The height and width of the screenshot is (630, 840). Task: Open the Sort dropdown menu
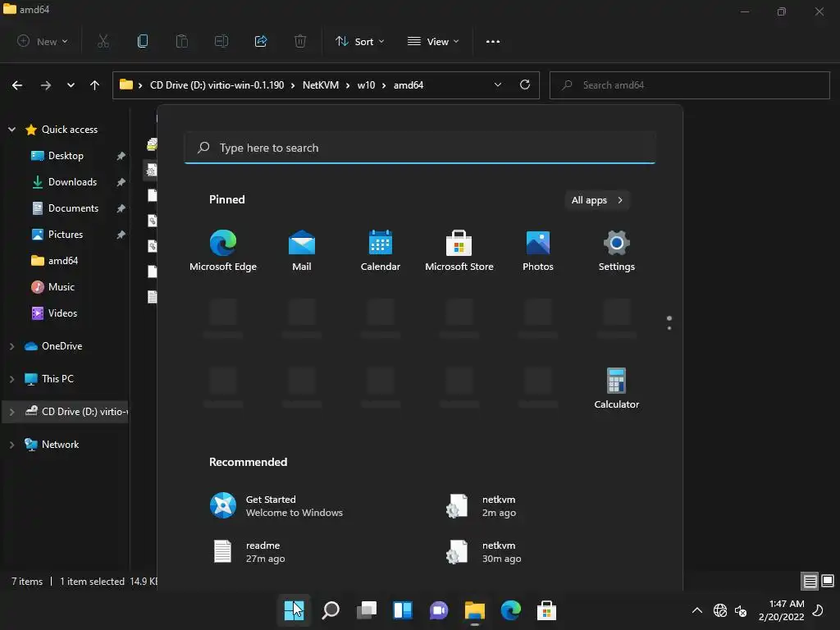click(x=360, y=41)
